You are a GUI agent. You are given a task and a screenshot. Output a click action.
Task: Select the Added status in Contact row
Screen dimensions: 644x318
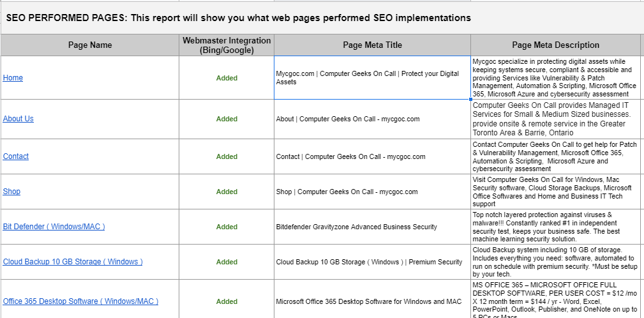(x=227, y=156)
